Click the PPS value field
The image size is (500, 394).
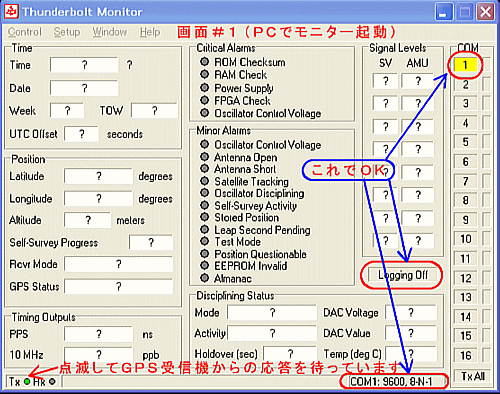click(x=99, y=334)
